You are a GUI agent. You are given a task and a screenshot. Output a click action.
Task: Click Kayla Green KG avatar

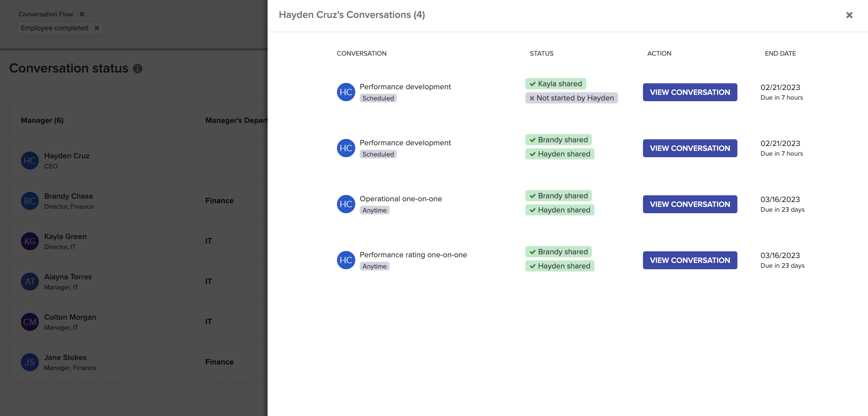tap(30, 241)
